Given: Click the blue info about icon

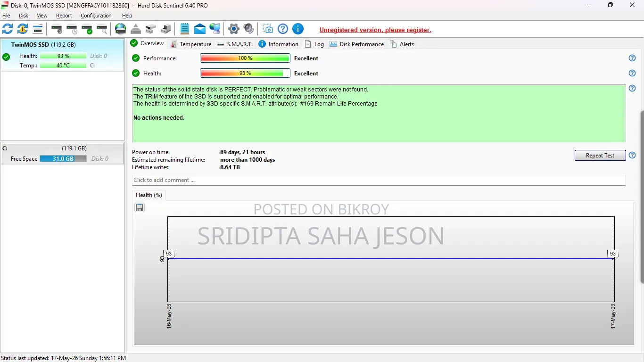Looking at the screenshot, I should (x=298, y=29).
